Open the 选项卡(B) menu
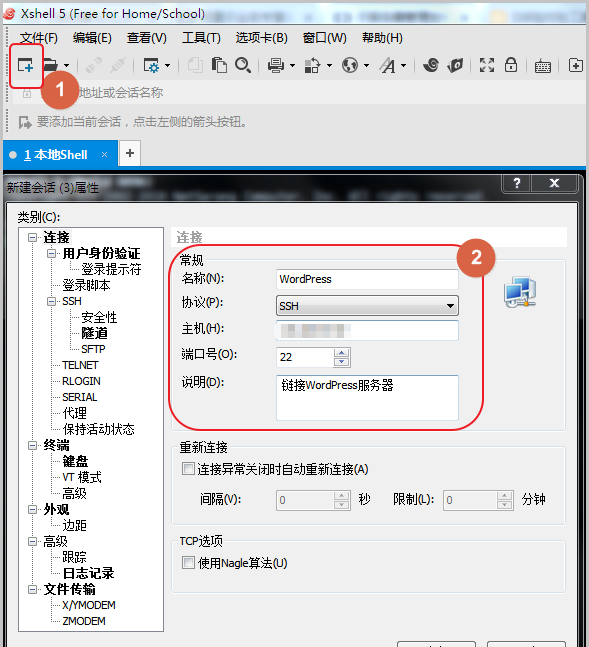 click(x=261, y=38)
